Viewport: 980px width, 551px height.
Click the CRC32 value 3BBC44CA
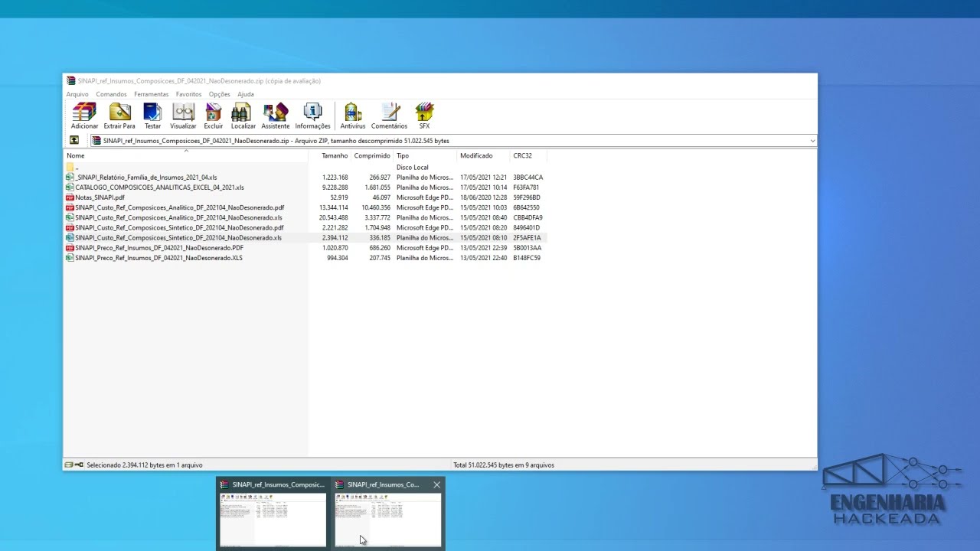pos(528,177)
